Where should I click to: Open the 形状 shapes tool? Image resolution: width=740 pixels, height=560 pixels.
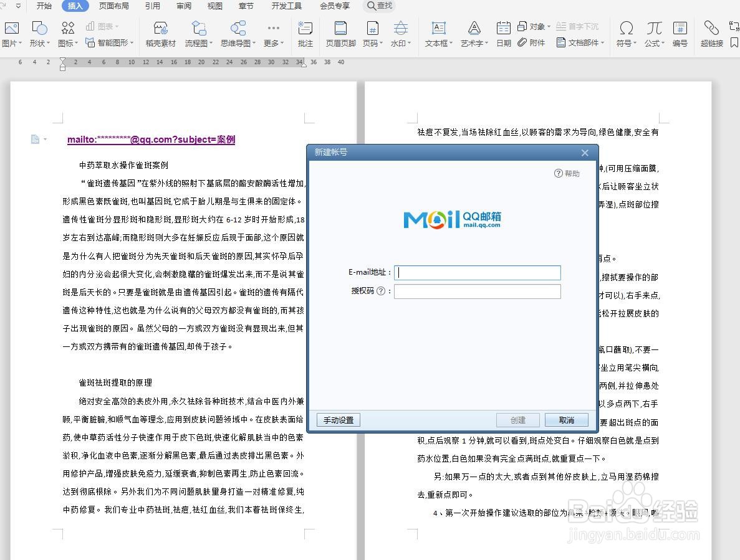point(39,28)
